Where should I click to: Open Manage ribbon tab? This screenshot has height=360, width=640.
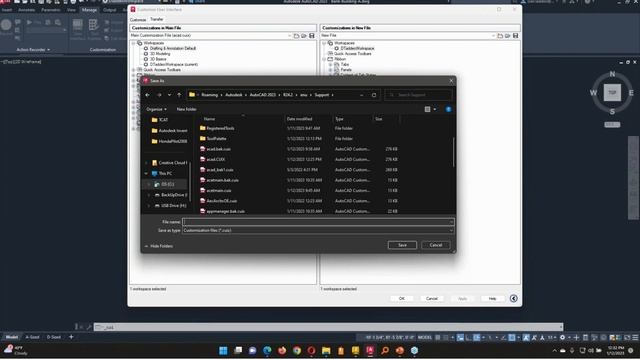(89, 10)
